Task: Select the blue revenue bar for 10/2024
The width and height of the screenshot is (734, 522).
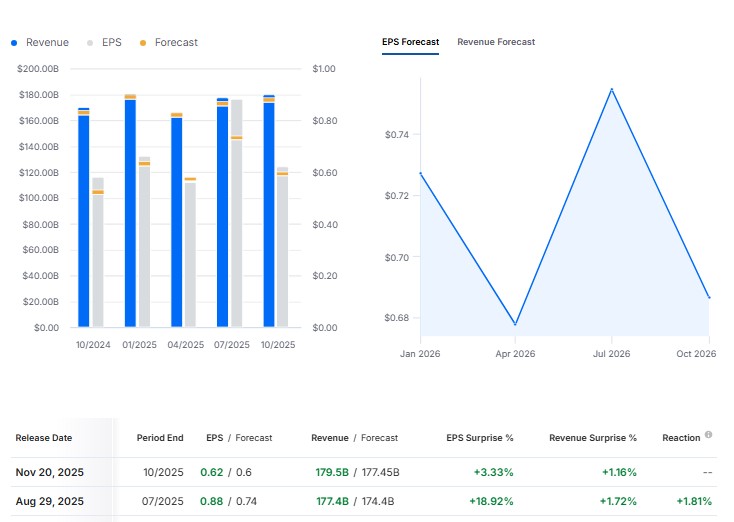Action: [84, 220]
